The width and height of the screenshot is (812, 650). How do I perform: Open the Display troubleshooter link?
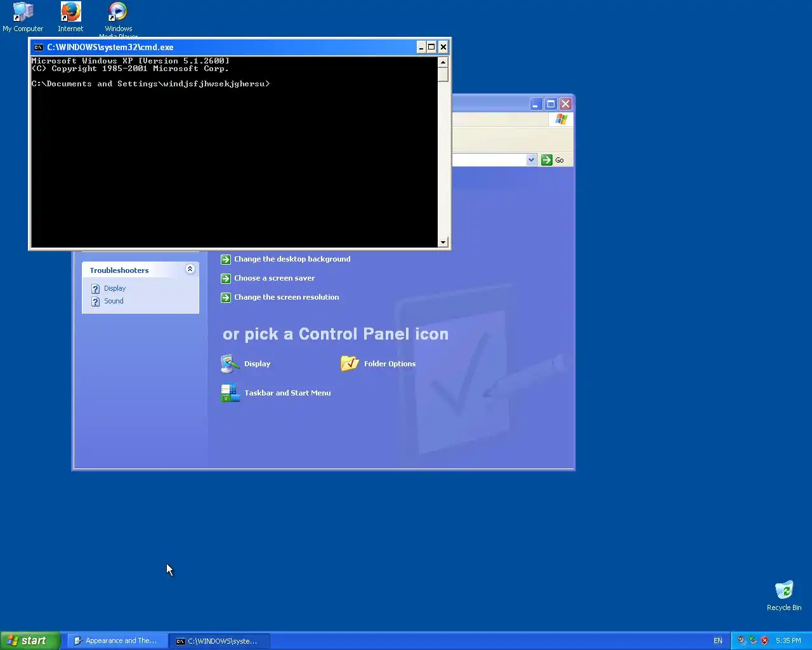tap(115, 288)
